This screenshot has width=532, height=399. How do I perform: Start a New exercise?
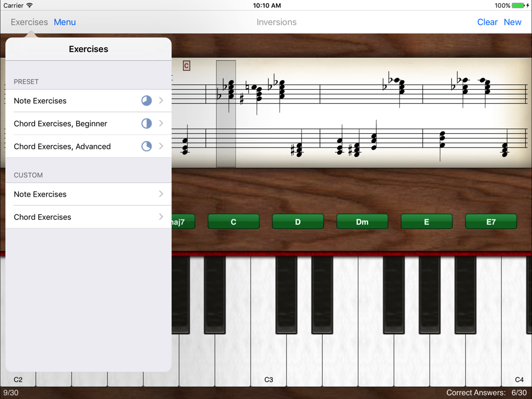512,22
